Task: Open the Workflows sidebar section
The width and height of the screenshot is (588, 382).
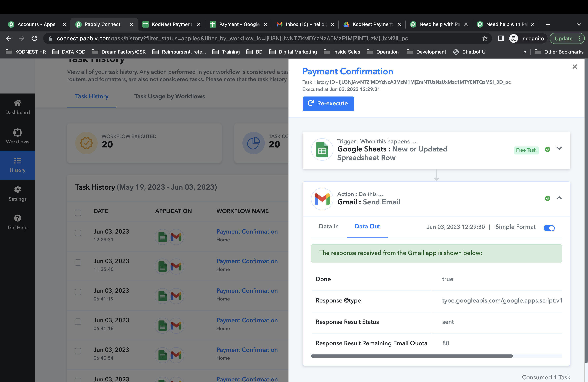Action: pos(18,136)
